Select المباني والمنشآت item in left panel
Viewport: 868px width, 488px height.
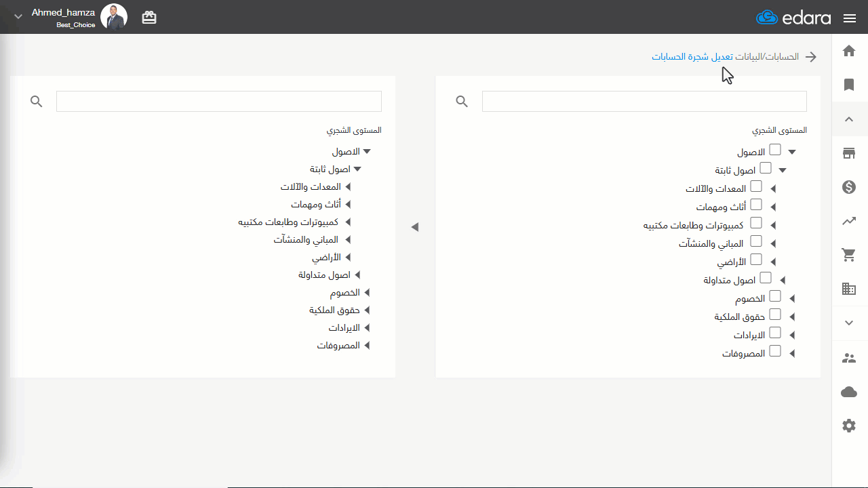pyautogui.click(x=306, y=240)
